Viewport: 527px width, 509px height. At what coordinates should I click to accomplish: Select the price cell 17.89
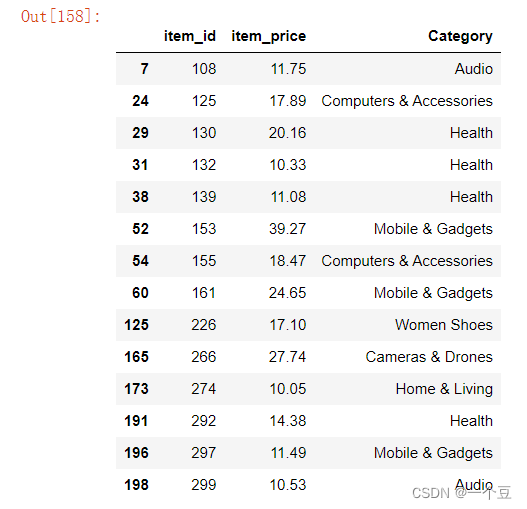click(288, 101)
